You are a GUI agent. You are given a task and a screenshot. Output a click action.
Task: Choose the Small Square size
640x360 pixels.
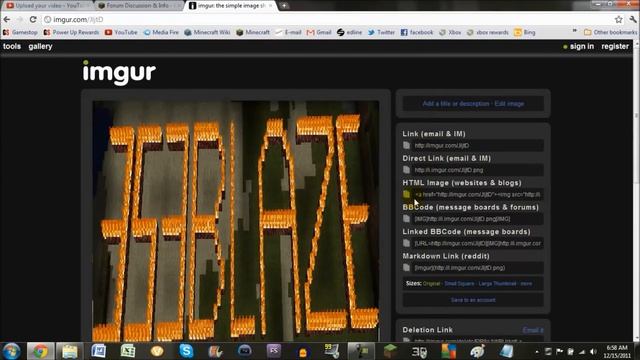click(459, 283)
